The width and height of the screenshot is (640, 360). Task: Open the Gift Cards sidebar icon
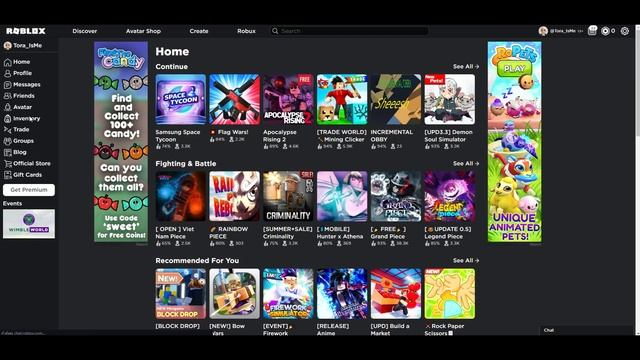click(7, 175)
